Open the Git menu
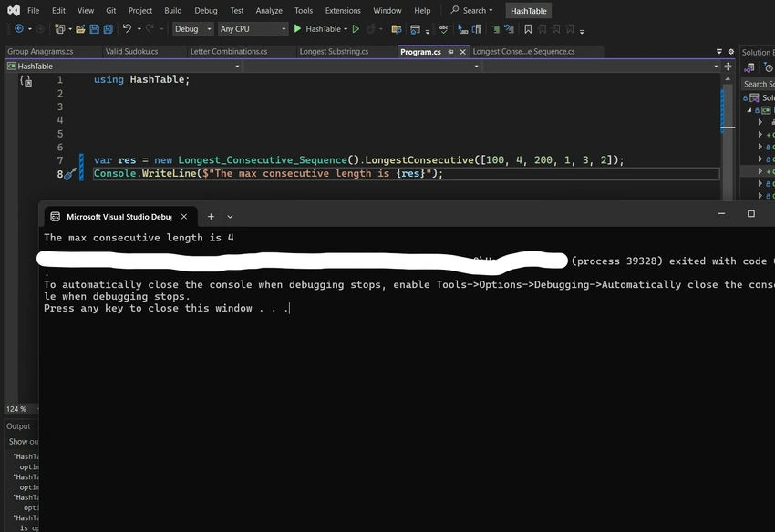 (x=110, y=10)
